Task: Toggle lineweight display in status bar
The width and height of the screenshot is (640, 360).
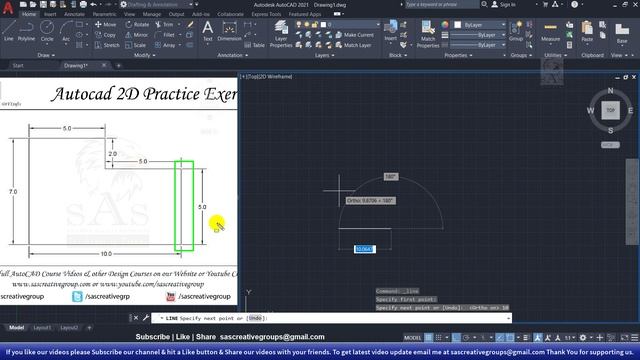Action: pyautogui.click(x=526, y=338)
